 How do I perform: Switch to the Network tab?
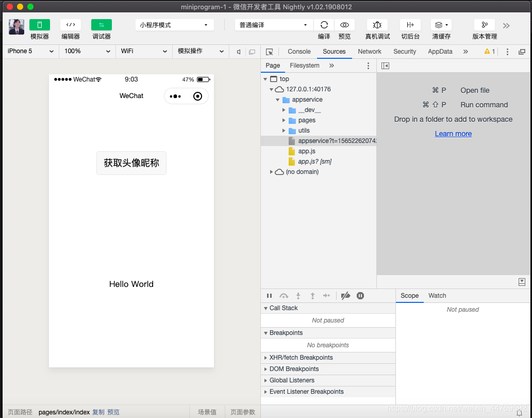(x=370, y=52)
